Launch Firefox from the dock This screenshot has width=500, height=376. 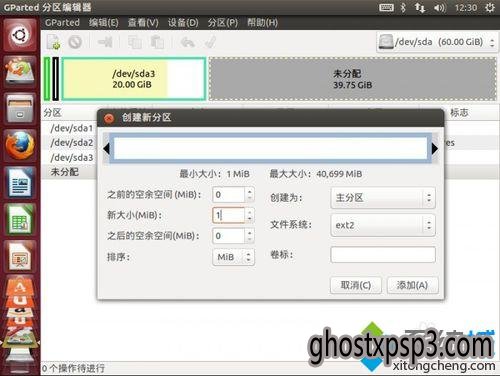coord(20,145)
